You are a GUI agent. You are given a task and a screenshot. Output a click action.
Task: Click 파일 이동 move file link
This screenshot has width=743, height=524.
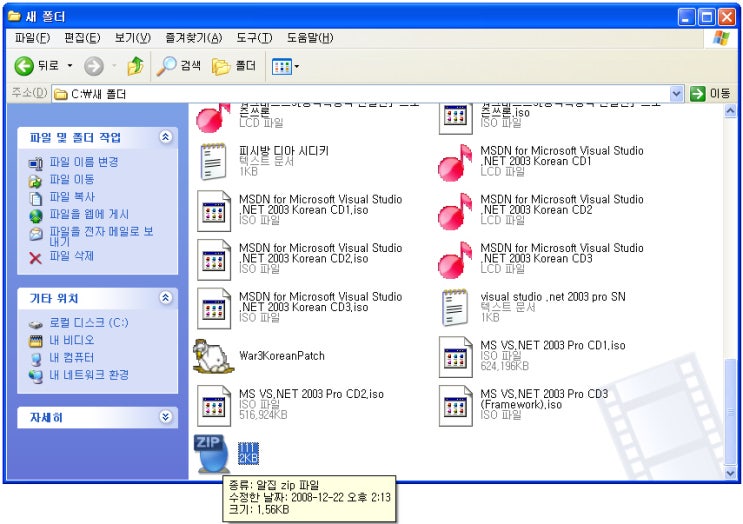coord(72,179)
